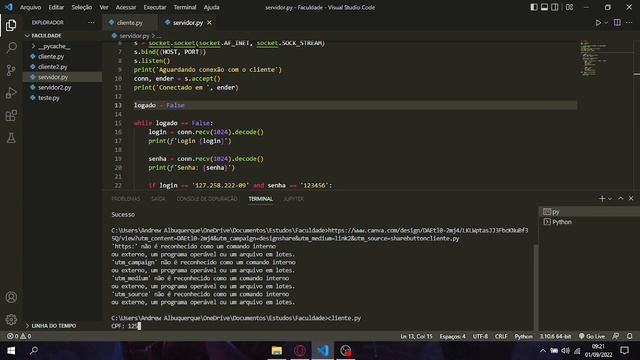Open the Arquivo menu
The image size is (640, 360).
pyautogui.click(x=30, y=7)
